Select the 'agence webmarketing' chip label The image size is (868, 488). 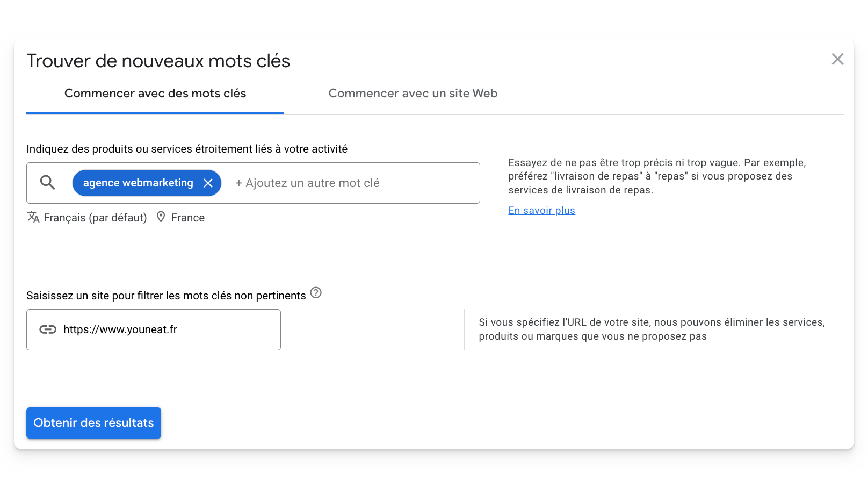click(138, 183)
